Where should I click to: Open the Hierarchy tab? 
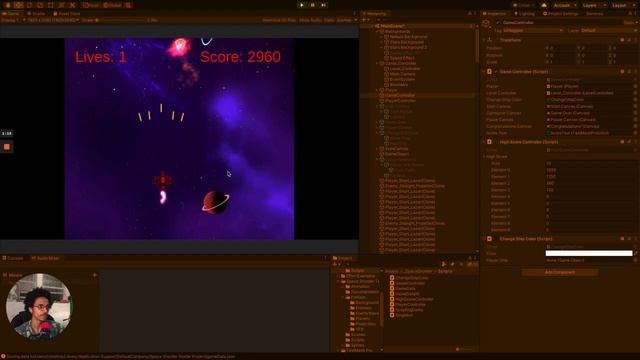click(374, 13)
